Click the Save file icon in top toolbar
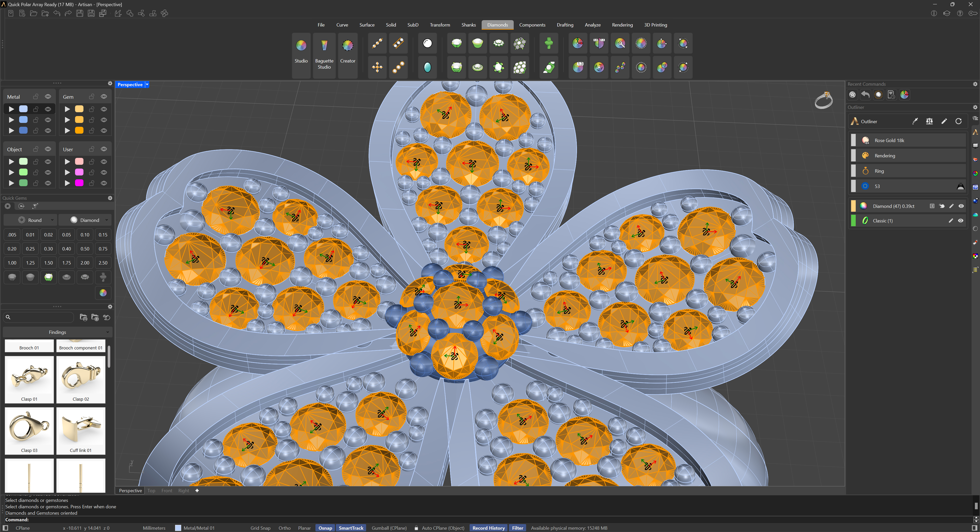This screenshot has height=532, width=980. 80,14
